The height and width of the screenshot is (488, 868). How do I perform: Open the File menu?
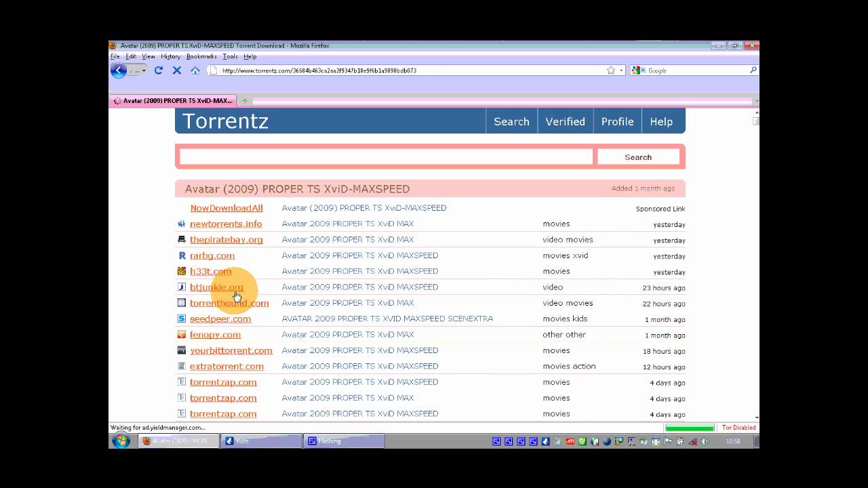(115, 56)
